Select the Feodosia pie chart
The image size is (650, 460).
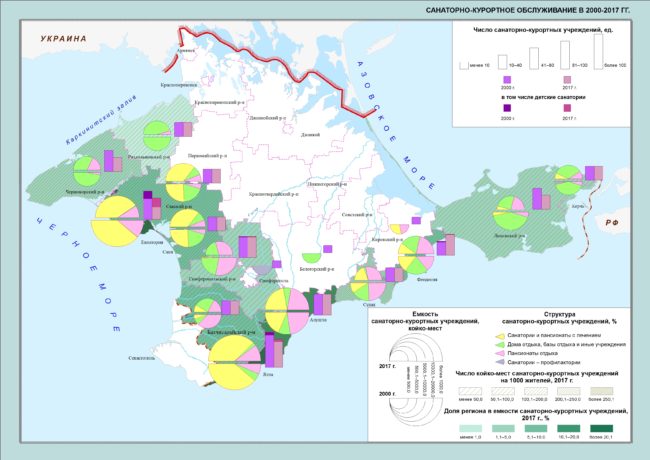click(x=416, y=255)
